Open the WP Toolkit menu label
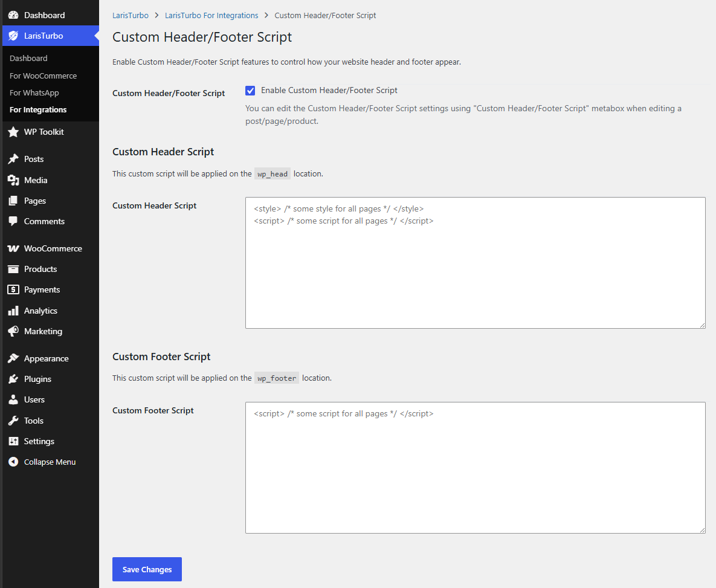Viewport: 716px width, 588px height. [x=44, y=132]
